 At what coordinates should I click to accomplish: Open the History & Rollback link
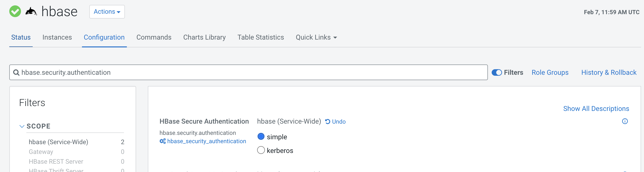pos(608,73)
